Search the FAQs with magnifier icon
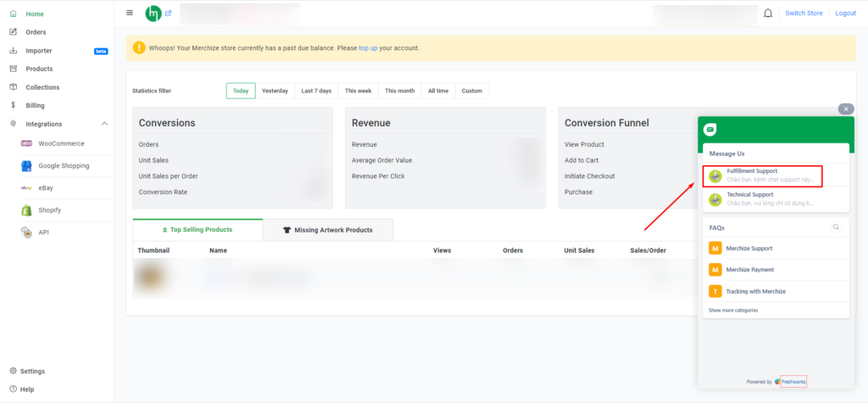The image size is (868, 403). point(836,227)
